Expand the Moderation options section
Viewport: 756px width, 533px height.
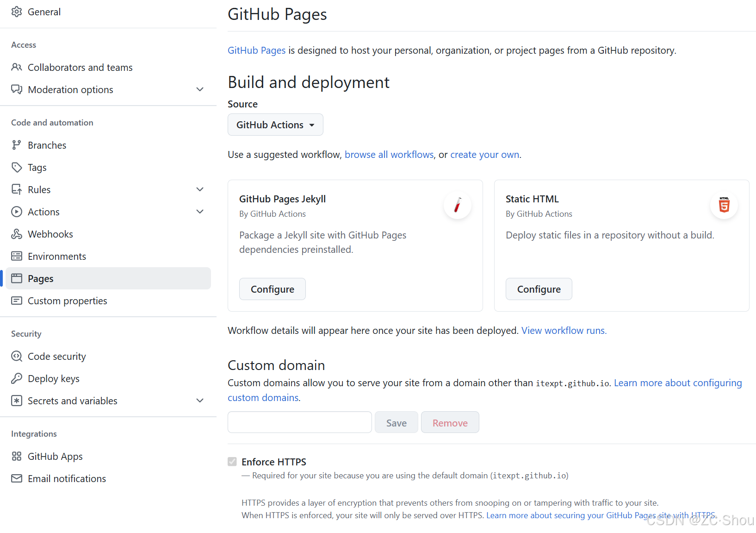pos(200,89)
